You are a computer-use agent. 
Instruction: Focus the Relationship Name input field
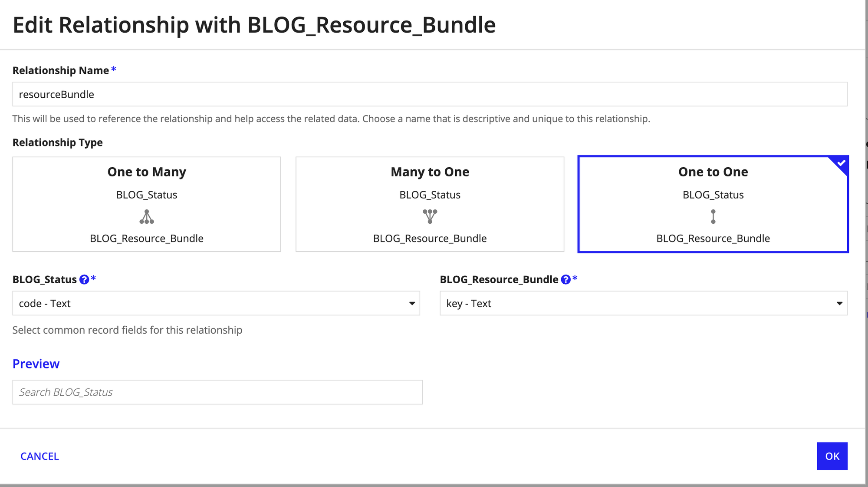point(430,94)
